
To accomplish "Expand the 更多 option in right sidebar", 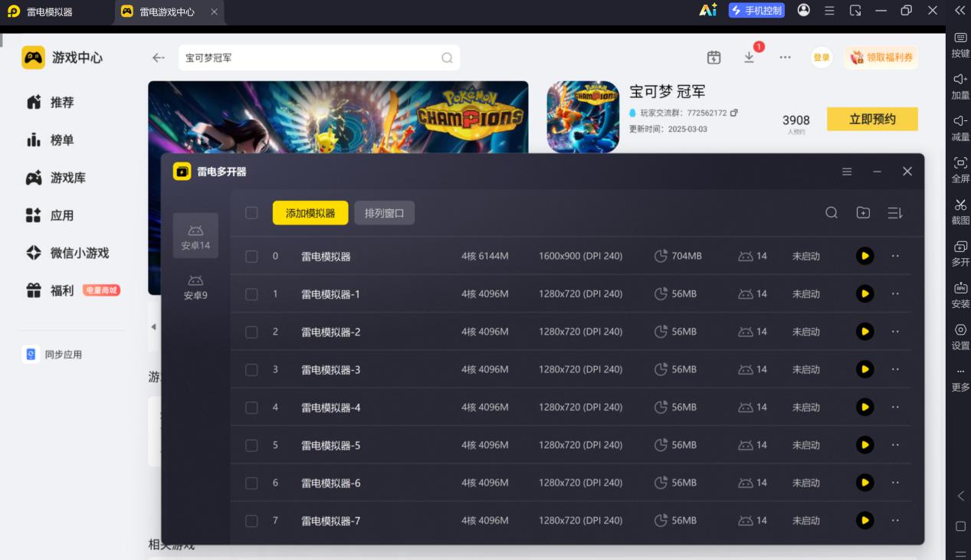I will click(x=960, y=378).
